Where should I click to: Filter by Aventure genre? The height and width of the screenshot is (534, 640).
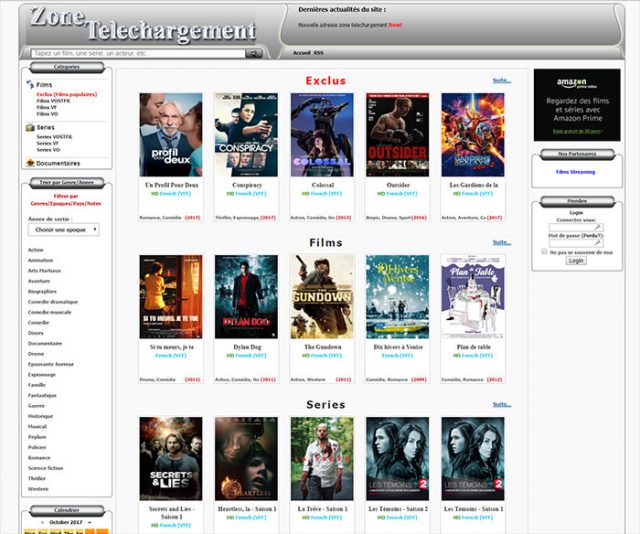39,281
